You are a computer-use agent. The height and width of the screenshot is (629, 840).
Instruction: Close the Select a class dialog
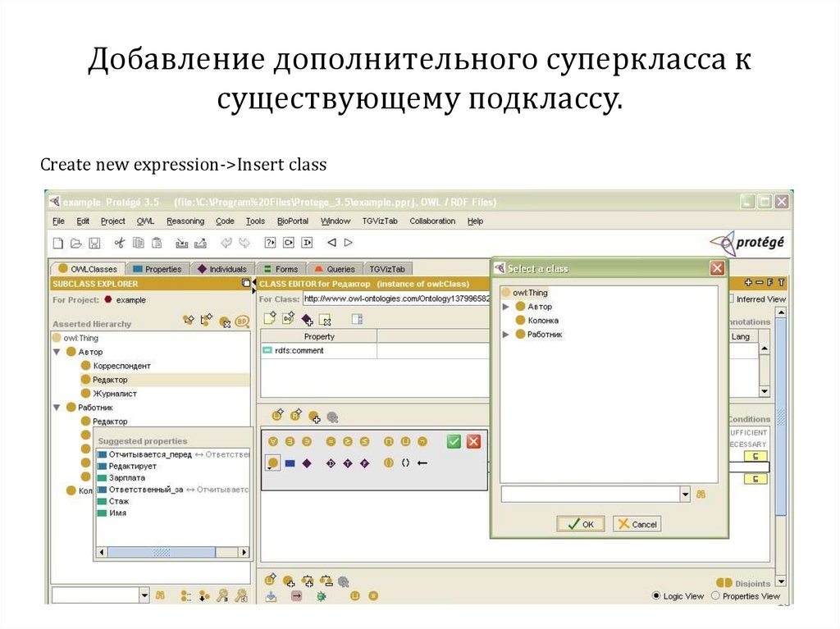717,268
